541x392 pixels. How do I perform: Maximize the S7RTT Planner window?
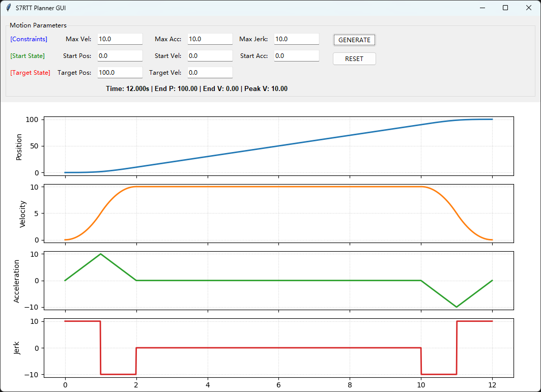pos(505,8)
